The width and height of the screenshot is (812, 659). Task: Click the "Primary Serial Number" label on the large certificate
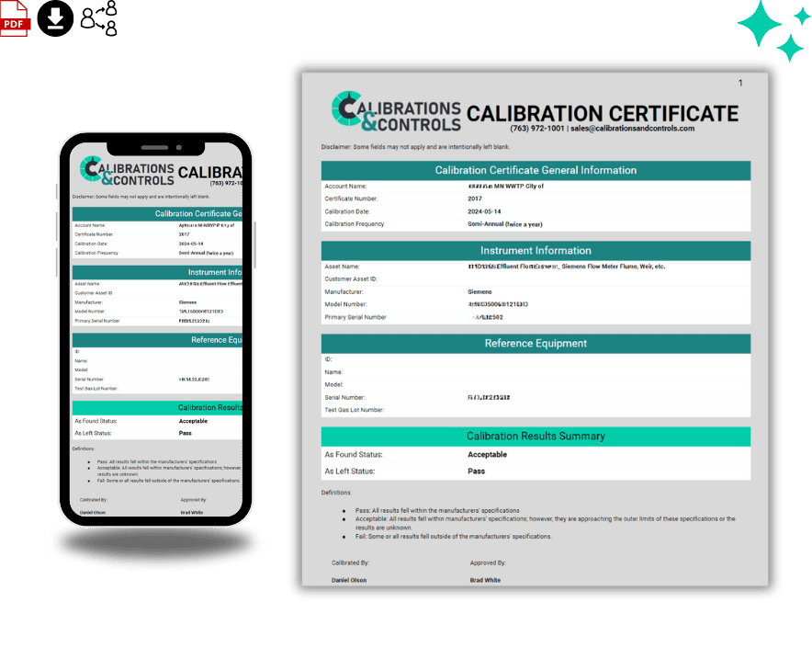(355, 317)
